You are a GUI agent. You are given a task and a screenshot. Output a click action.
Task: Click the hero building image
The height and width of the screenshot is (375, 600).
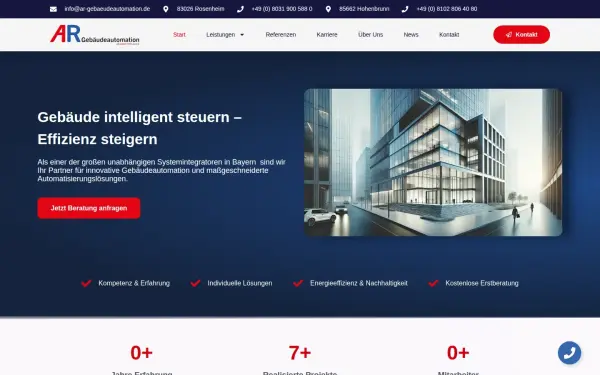click(x=433, y=162)
